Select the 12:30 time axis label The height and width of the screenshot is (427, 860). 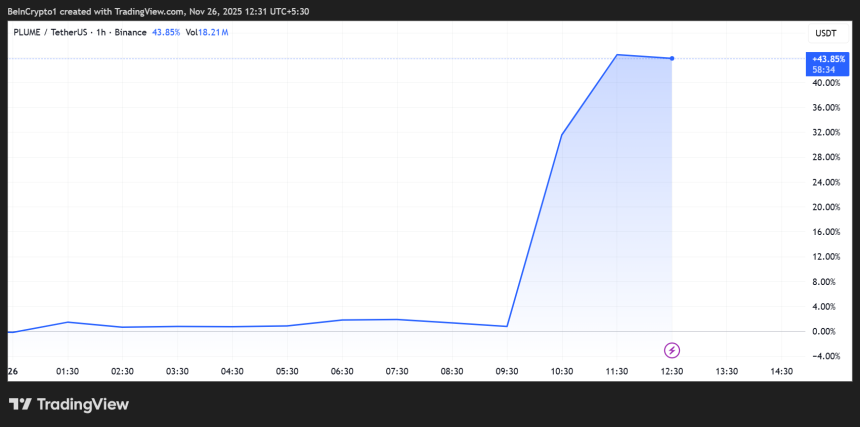(x=672, y=371)
